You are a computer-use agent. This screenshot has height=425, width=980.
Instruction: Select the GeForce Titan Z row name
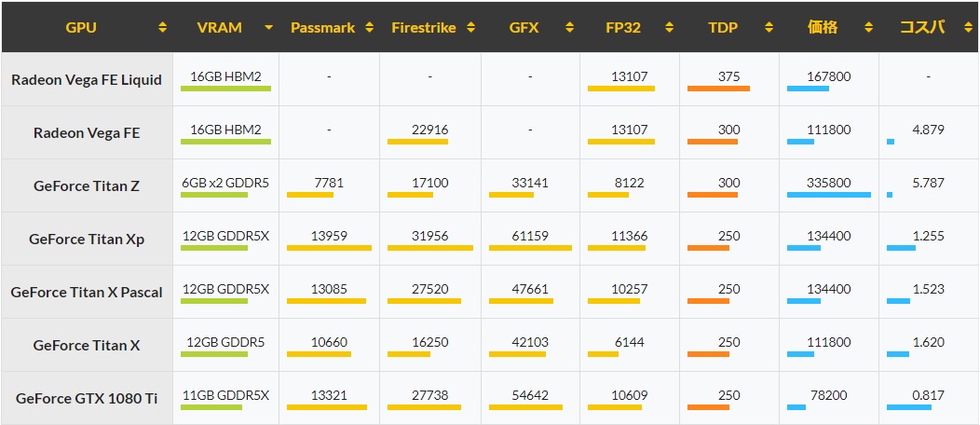tap(87, 185)
